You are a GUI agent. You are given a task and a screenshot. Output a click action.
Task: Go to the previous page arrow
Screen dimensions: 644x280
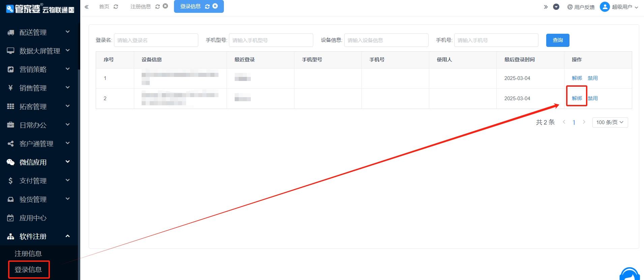point(564,122)
